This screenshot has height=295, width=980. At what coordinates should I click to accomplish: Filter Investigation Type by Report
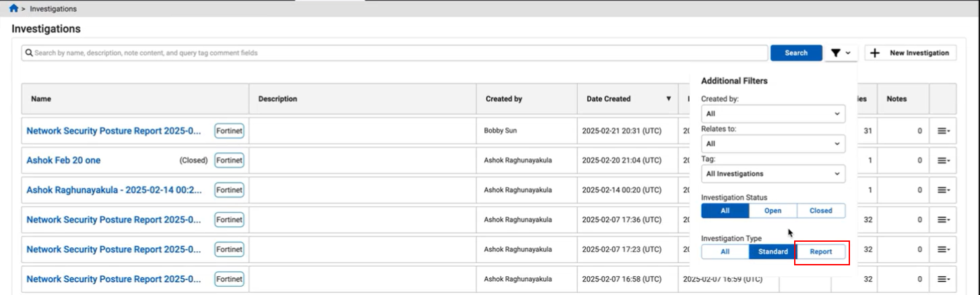820,252
